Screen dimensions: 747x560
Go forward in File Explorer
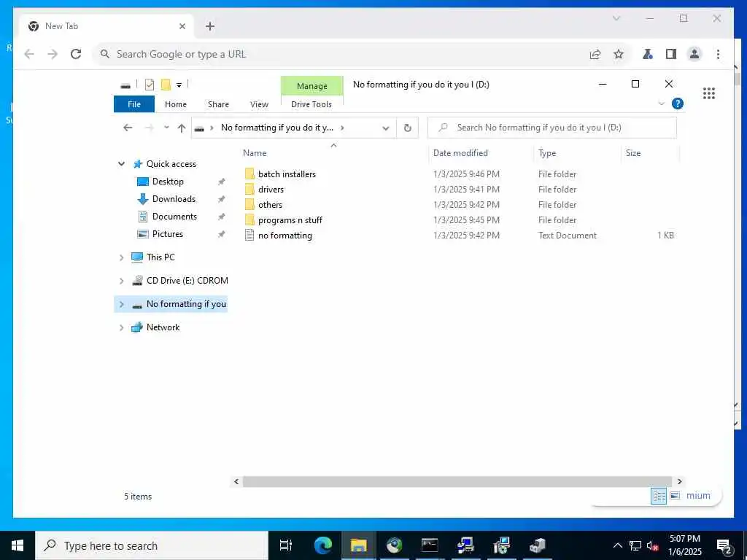click(x=149, y=128)
